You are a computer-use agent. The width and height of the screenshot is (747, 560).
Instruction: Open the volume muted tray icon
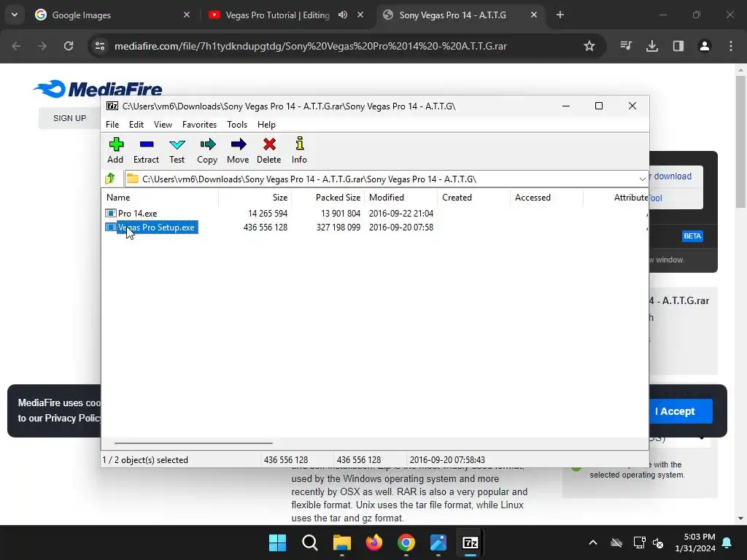point(659,542)
